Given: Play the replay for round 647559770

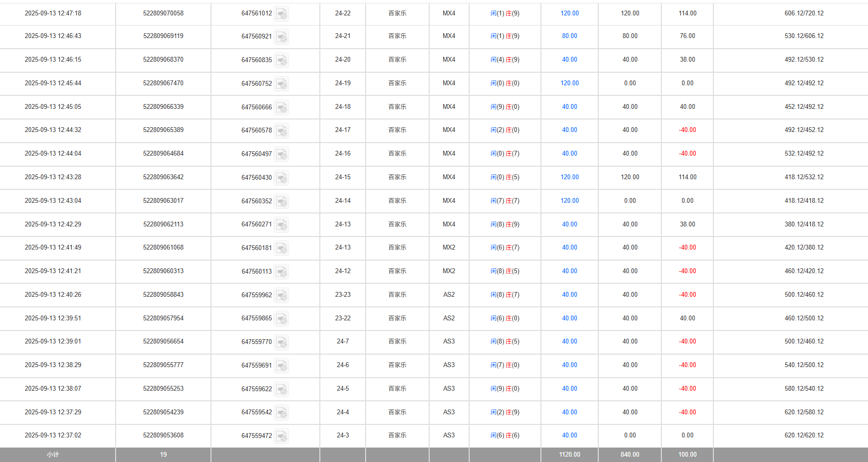Looking at the screenshot, I should pos(282,342).
